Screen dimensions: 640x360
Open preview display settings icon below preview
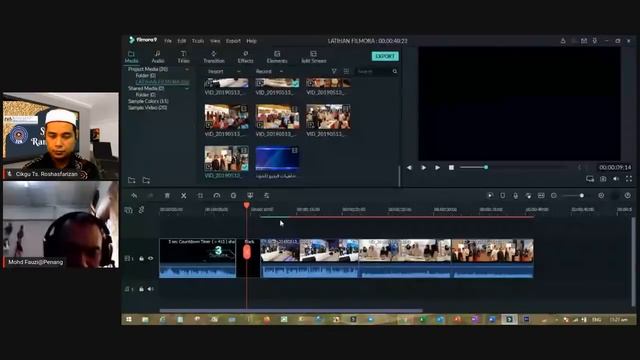tap(590, 178)
